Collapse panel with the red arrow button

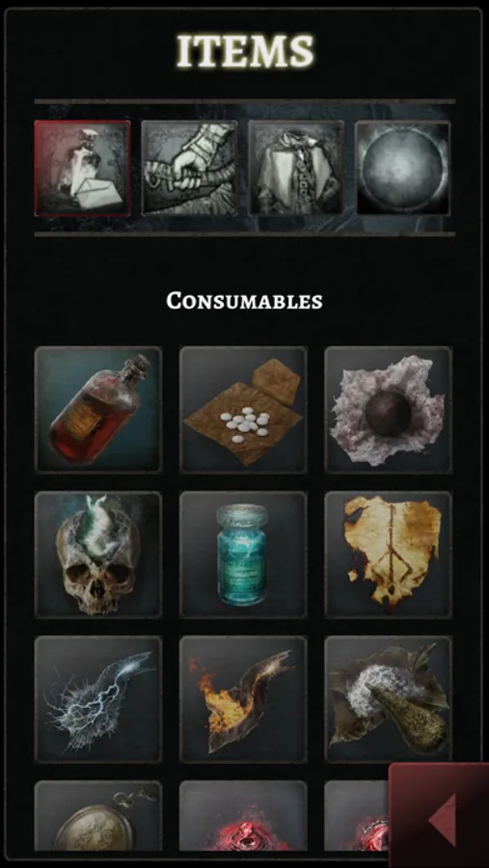coord(439,815)
